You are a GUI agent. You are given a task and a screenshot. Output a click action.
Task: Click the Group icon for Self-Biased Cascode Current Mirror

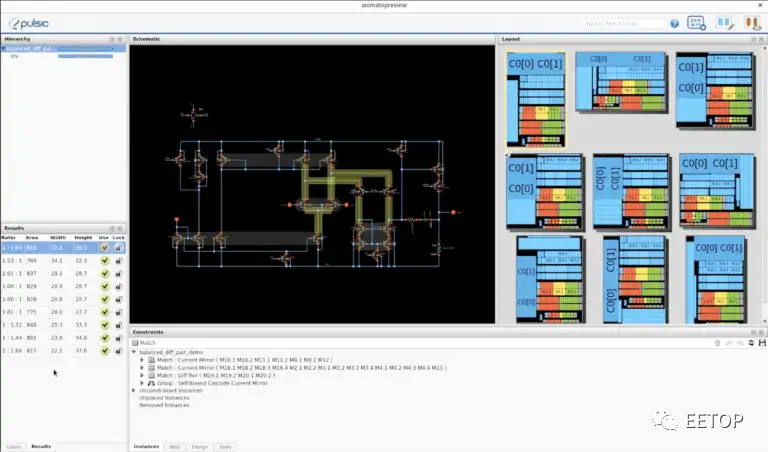151,383
